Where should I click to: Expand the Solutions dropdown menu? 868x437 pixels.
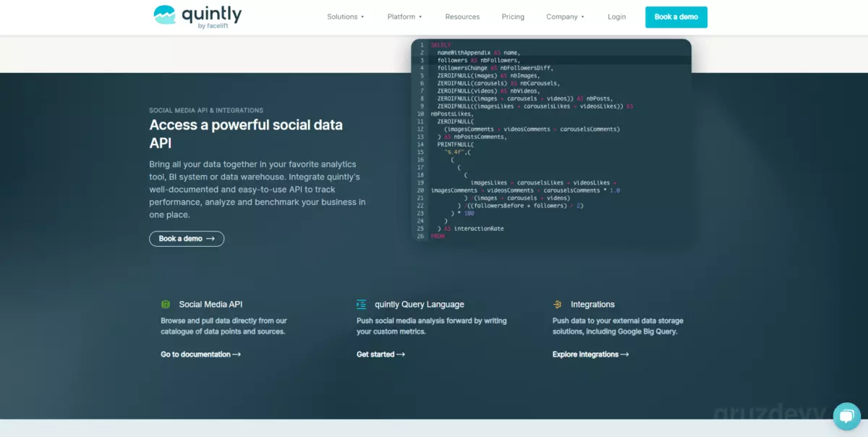click(x=346, y=17)
